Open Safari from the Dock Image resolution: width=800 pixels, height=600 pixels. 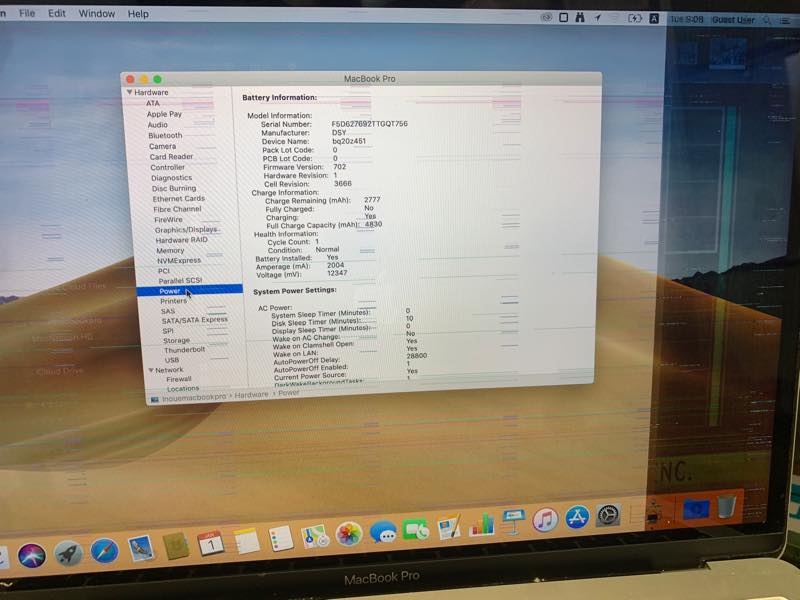click(x=105, y=551)
